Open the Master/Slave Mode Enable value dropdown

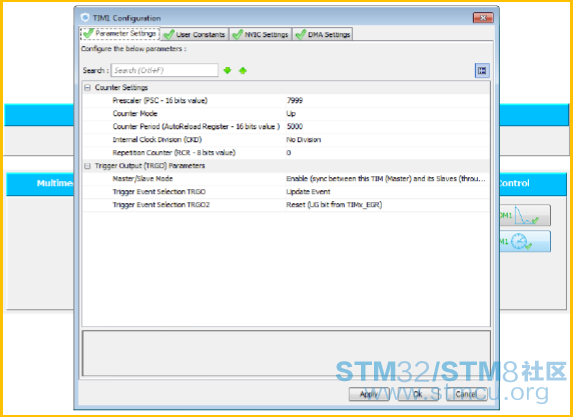click(x=387, y=179)
